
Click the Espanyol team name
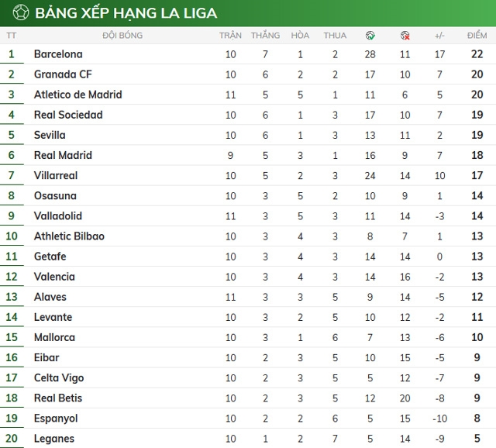tap(56, 418)
